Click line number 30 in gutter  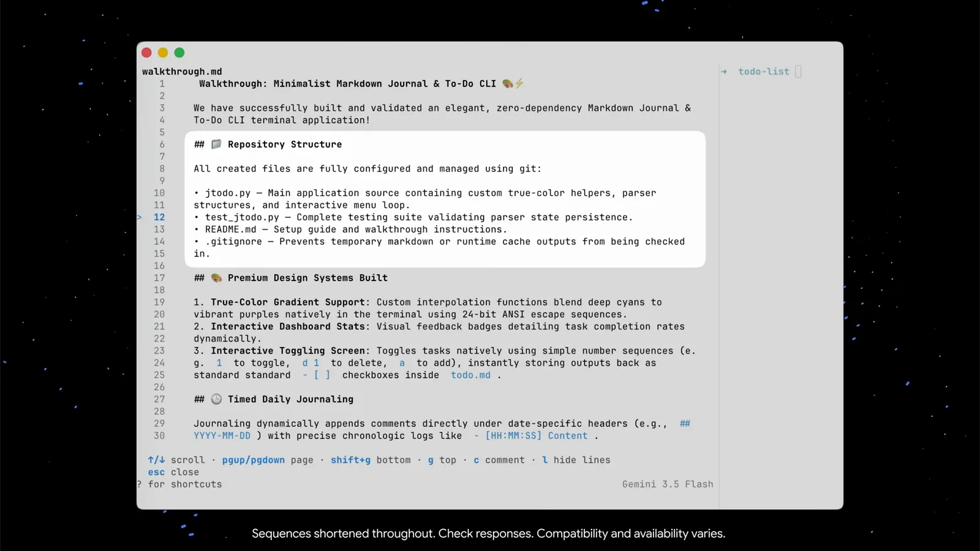click(159, 436)
